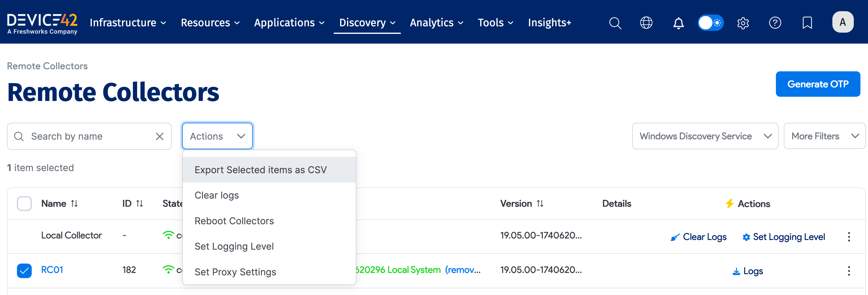Select all rows with the header checkbox
The height and width of the screenshot is (295, 868).
point(24,203)
